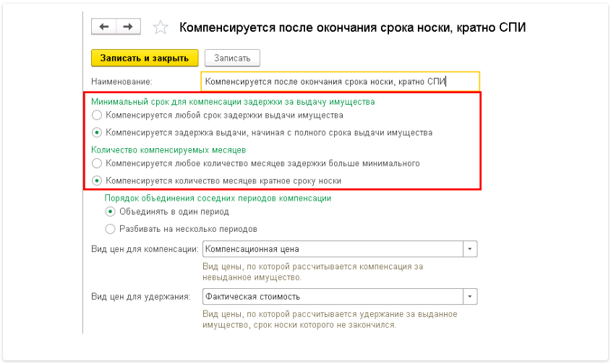Select "Разбивать на несколько периодов" radio button
This screenshot has width=611, height=364.
(x=110, y=229)
